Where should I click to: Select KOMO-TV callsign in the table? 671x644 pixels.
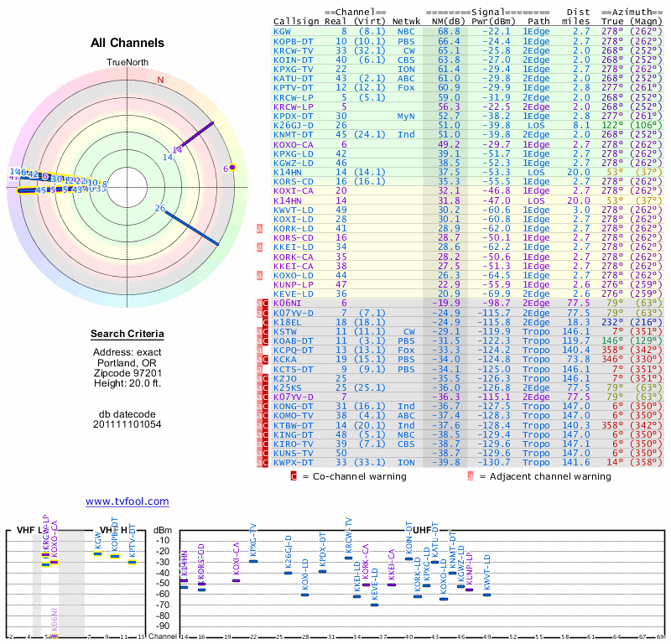pos(294,416)
